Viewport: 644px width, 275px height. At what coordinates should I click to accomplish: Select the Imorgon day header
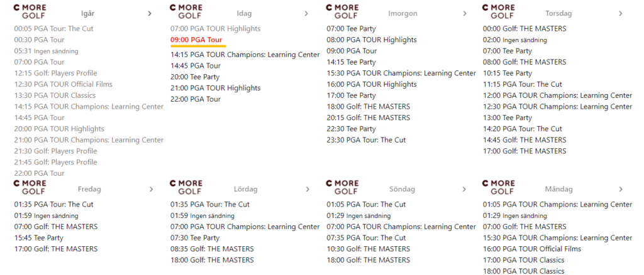(x=402, y=14)
